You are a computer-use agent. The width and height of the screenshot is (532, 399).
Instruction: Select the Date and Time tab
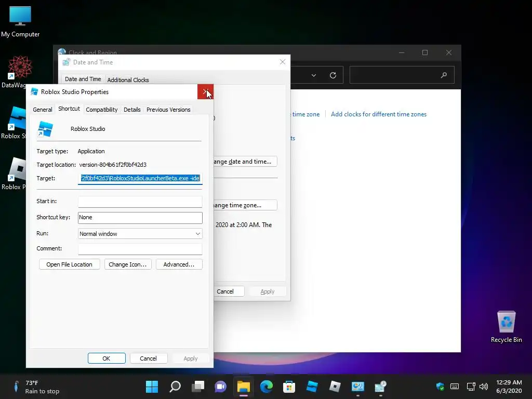click(83, 79)
